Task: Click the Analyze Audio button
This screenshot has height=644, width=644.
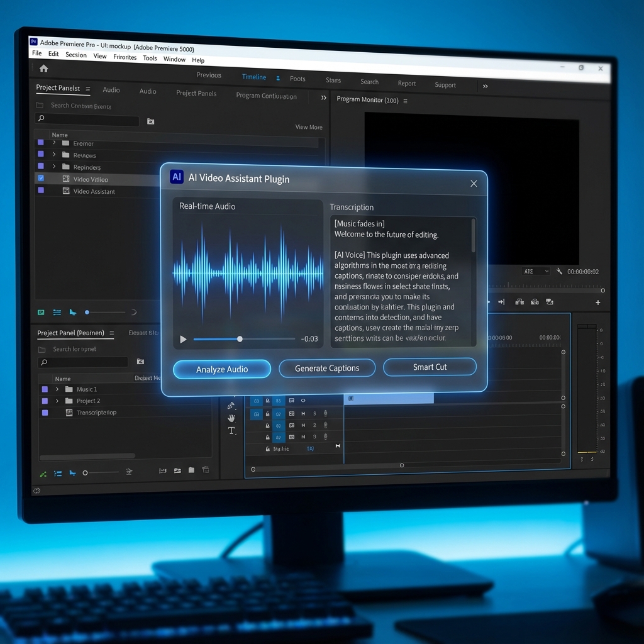Action: click(221, 369)
